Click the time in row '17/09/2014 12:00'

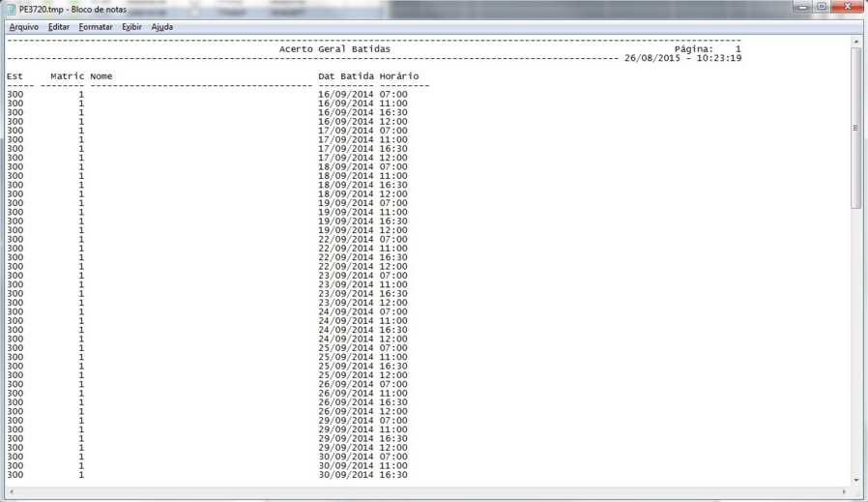(393, 158)
